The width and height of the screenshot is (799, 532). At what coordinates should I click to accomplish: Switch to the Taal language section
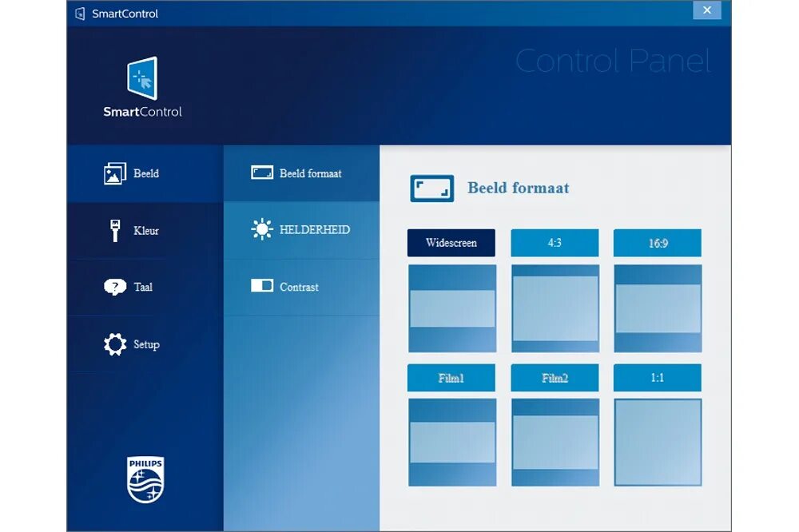pos(145,287)
